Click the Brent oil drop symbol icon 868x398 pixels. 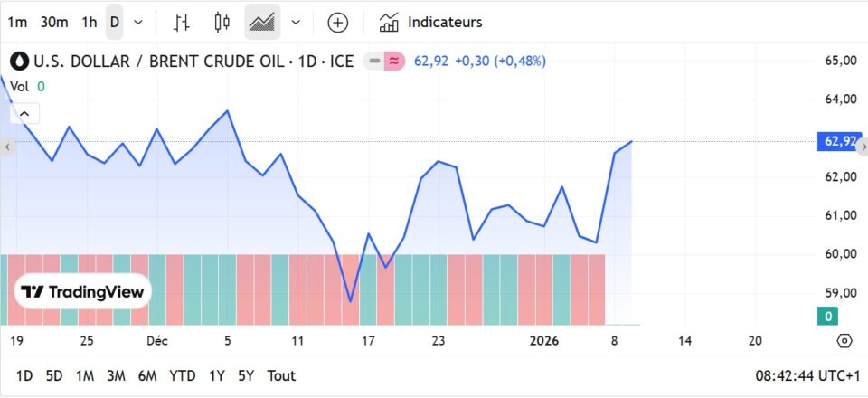click(x=19, y=62)
